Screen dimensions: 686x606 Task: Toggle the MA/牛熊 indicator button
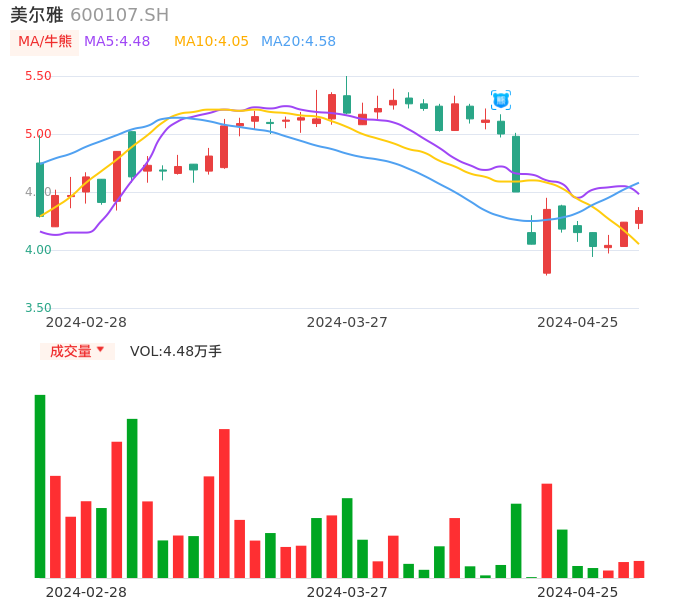pyautogui.click(x=45, y=42)
